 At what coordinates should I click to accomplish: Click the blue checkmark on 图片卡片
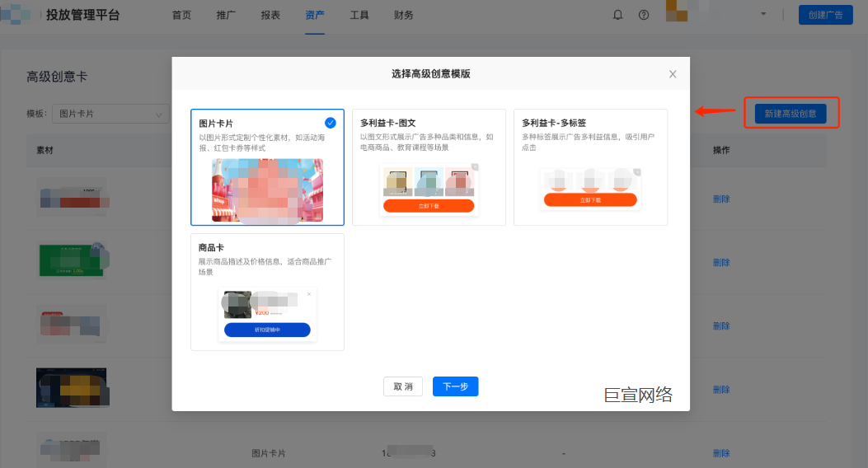point(330,123)
